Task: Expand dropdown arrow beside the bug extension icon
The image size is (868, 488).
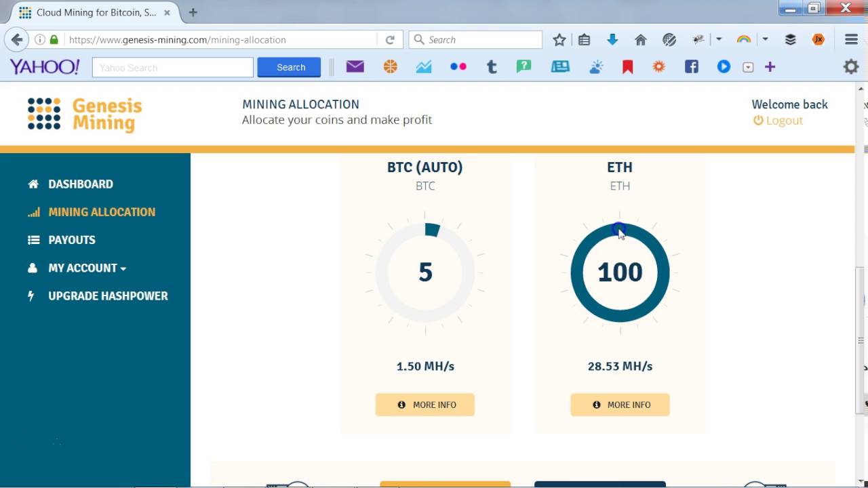Action: [719, 40]
